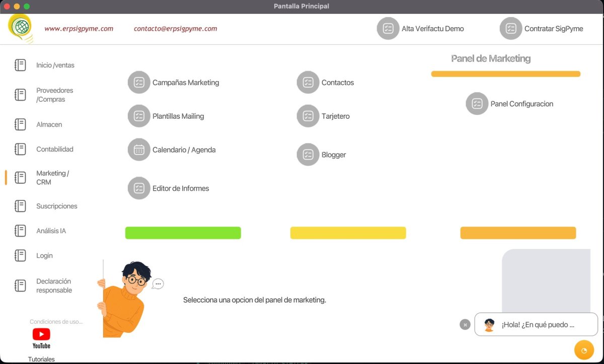
Task: Open Campañas Marketing by its label
Action: [186, 83]
